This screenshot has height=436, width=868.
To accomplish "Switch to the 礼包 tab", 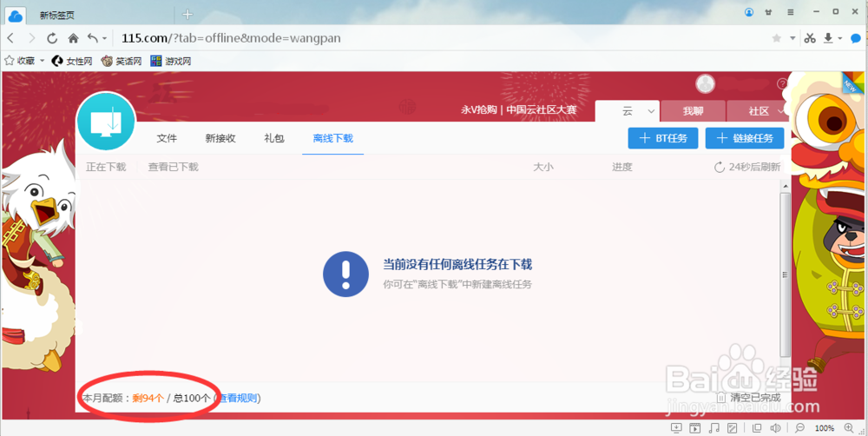I will (x=274, y=138).
